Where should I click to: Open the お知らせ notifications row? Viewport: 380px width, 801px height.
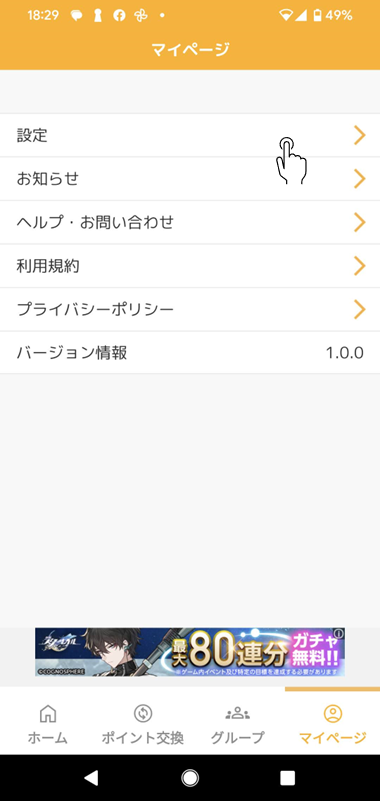click(x=190, y=179)
